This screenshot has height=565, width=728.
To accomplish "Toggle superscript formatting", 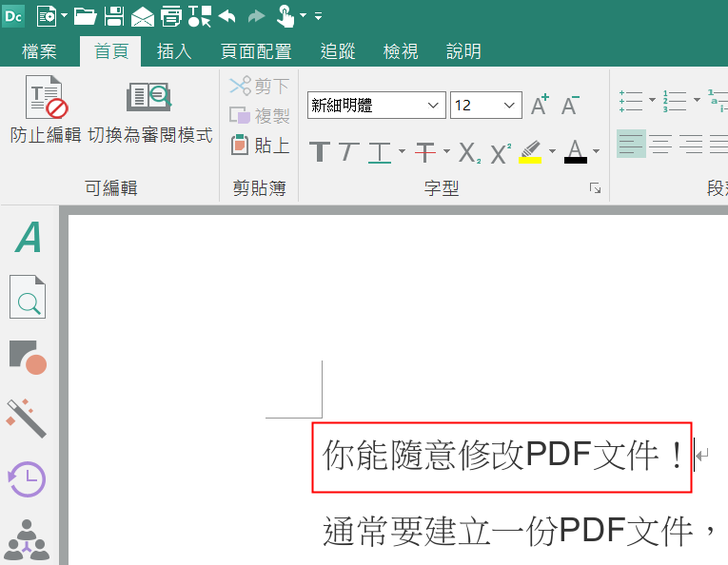I will click(500, 152).
